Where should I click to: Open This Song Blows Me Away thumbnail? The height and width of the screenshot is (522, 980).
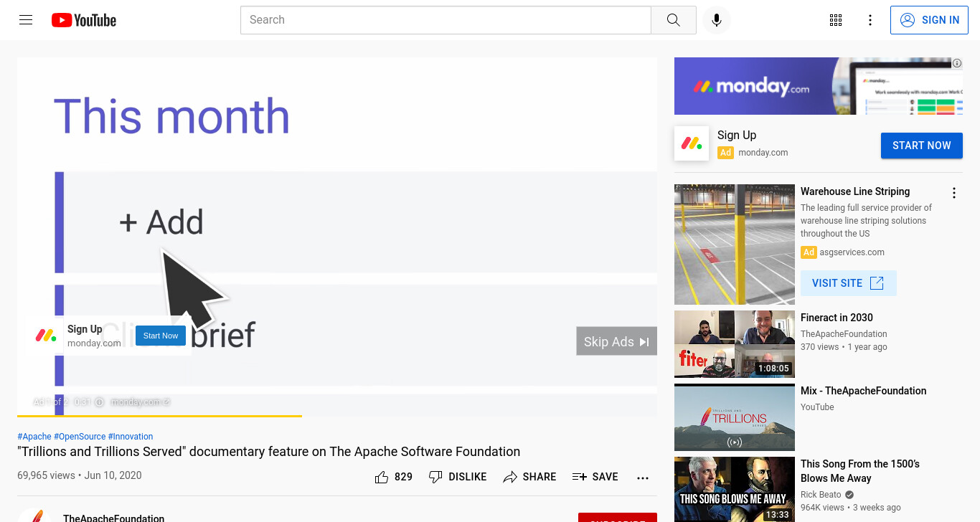click(x=735, y=490)
